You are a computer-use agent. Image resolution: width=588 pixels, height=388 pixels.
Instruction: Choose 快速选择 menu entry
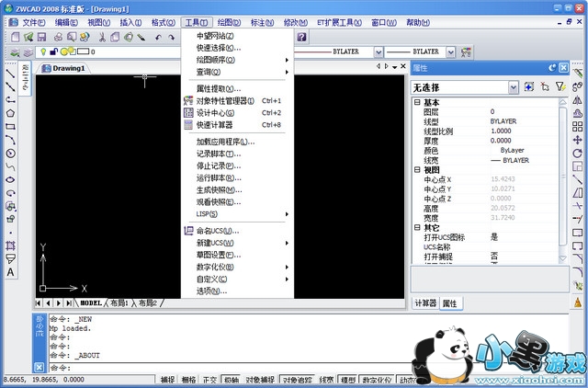click(x=237, y=48)
